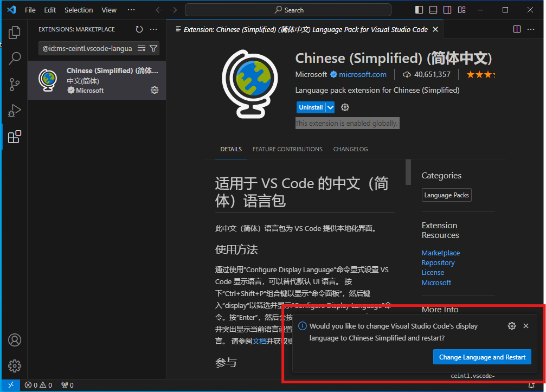
Task: Open manage gear for Chinese extension list item
Action: [x=155, y=90]
